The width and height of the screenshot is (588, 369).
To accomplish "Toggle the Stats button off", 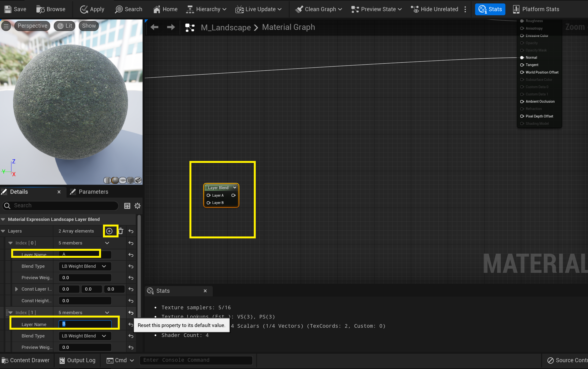I will coord(490,9).
